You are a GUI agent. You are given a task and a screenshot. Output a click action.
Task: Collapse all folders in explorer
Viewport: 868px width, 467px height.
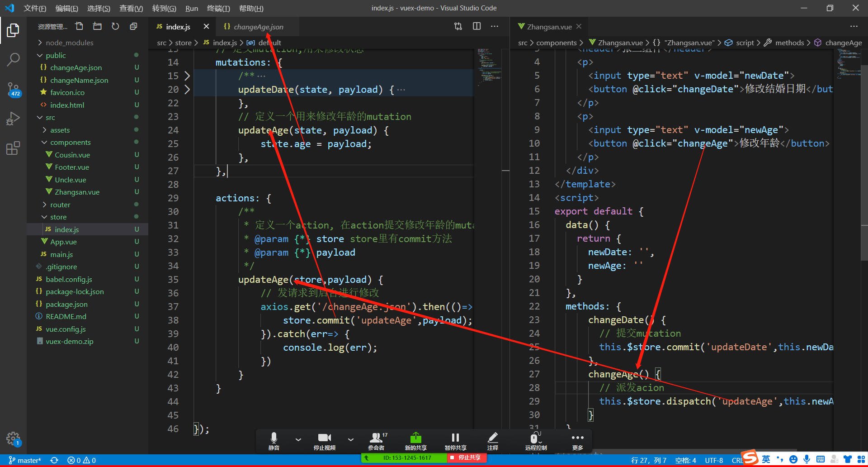coord(133,26)
